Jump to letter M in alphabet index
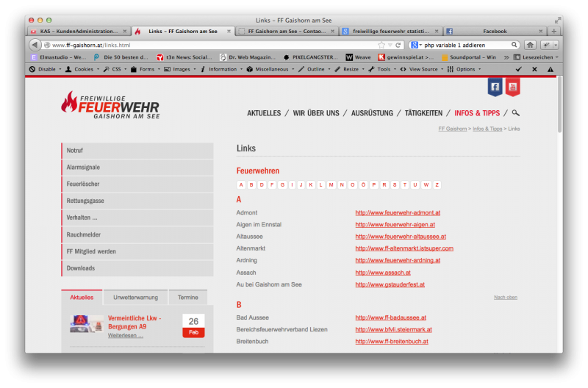This screenshot has width=588, height=388. pos(331,185)
